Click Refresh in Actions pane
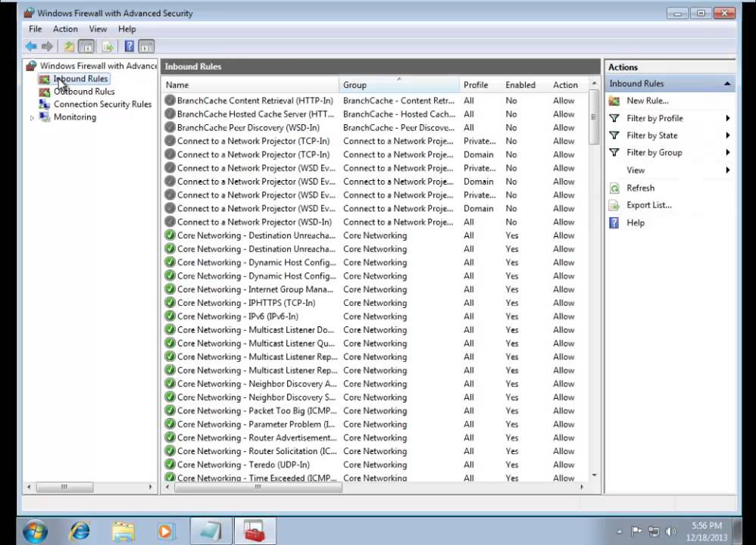756x545 pixels. tap(640, 188)
